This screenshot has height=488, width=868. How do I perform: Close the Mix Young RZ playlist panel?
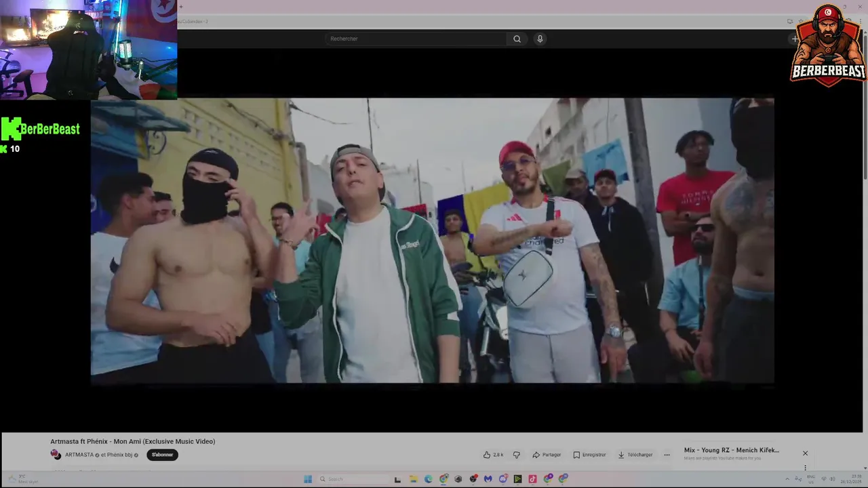(805, 453)
